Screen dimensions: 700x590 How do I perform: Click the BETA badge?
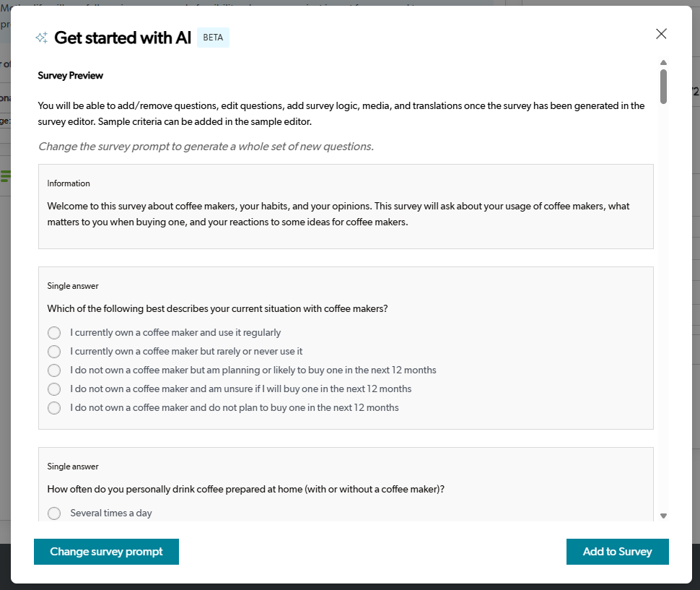[x=213, y=38]
